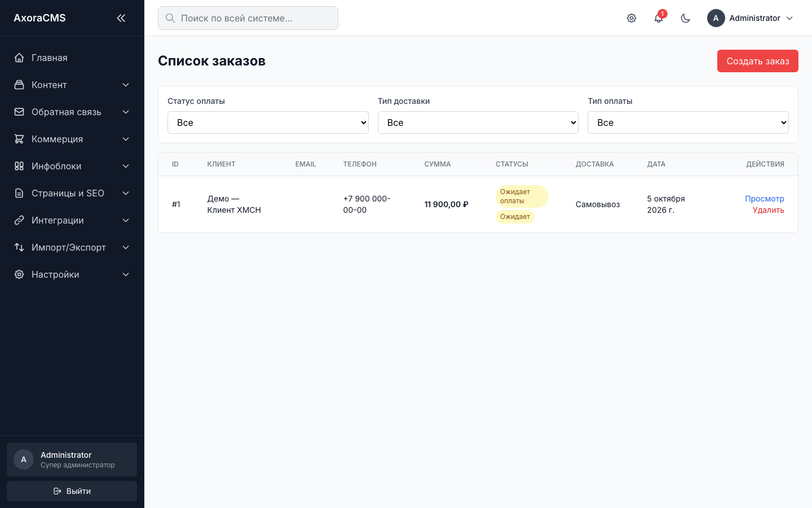Click the Обратная связь envelope icon

tap(19, 112)
